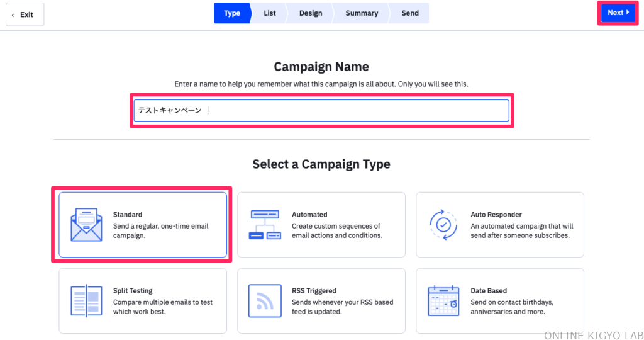Pick Date Based campaign type title
Image resolution: width=644 pixels, height=340 pixels.
[489, 291]
